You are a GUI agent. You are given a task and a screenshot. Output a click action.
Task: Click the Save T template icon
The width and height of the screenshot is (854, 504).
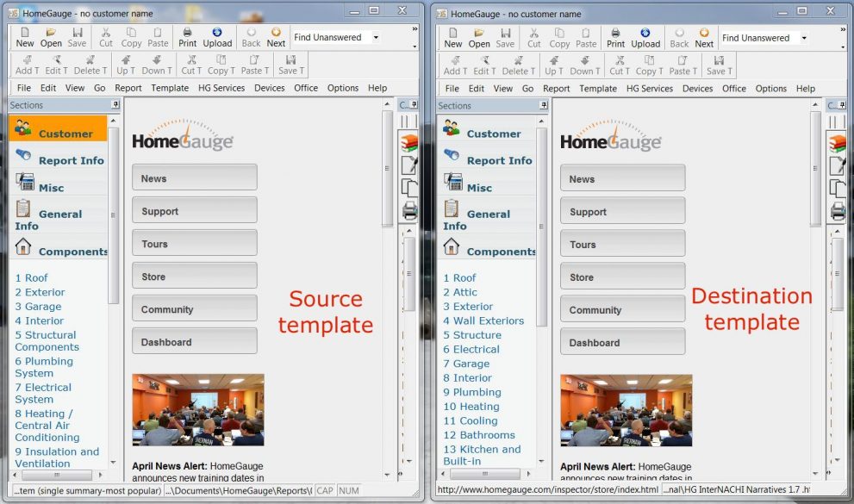pyautogui.click(x=289, y=65)
